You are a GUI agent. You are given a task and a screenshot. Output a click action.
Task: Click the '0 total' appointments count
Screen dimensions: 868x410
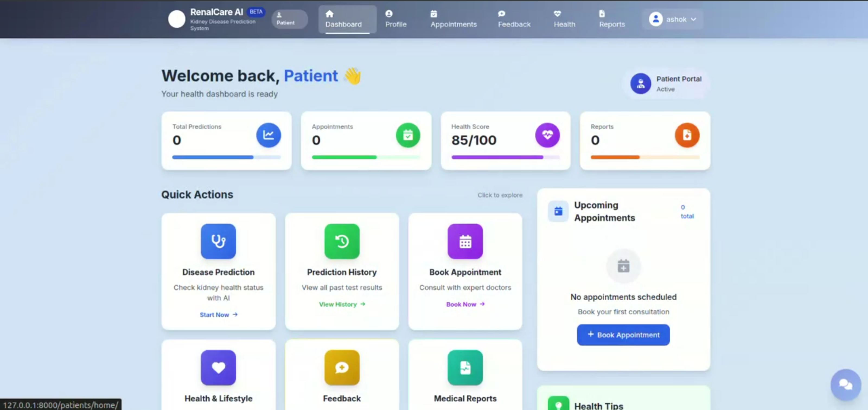(x=687, y=212)
